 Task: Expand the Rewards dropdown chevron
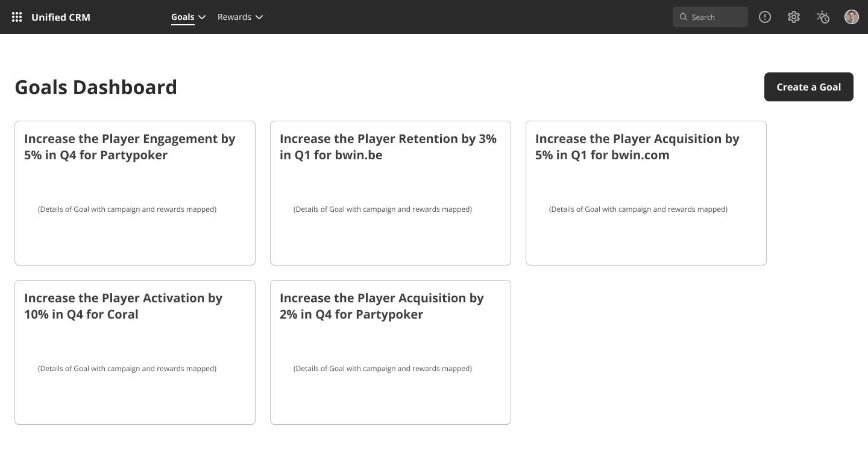tap(259, 17)
